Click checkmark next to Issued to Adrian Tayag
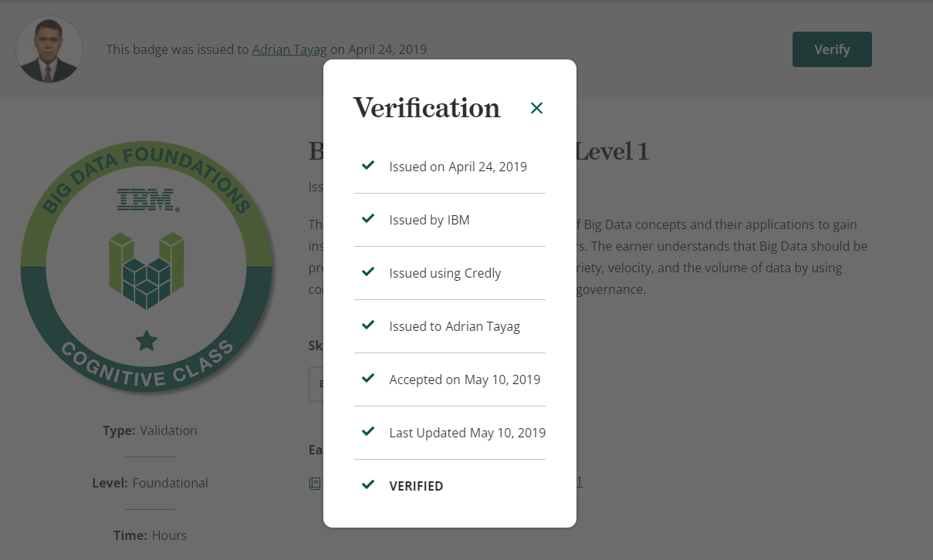This screenshot has height=560, width=933. 368,326
